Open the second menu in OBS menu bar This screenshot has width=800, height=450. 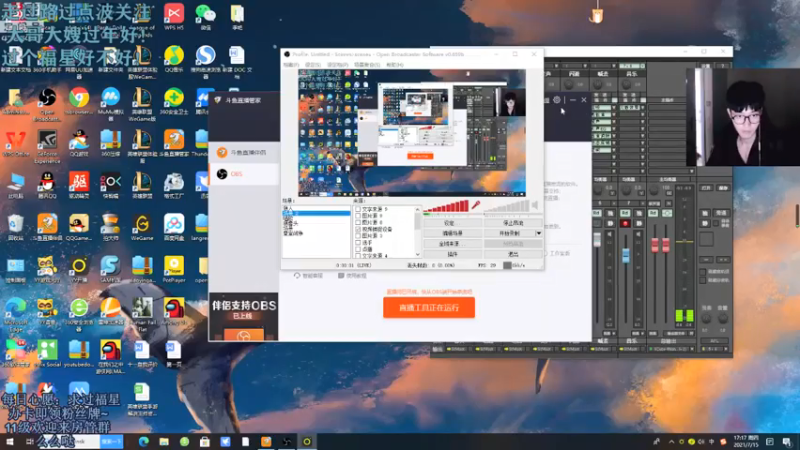coord(313,65)
